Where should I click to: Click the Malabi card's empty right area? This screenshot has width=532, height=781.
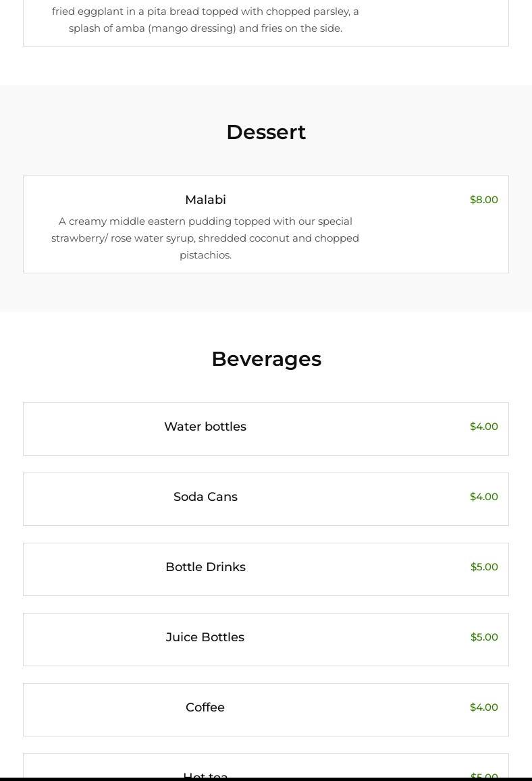point(432,243)
